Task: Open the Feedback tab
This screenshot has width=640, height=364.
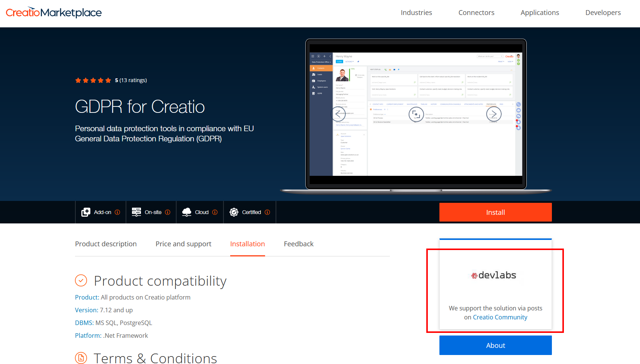Action: [x=298, y=244]
